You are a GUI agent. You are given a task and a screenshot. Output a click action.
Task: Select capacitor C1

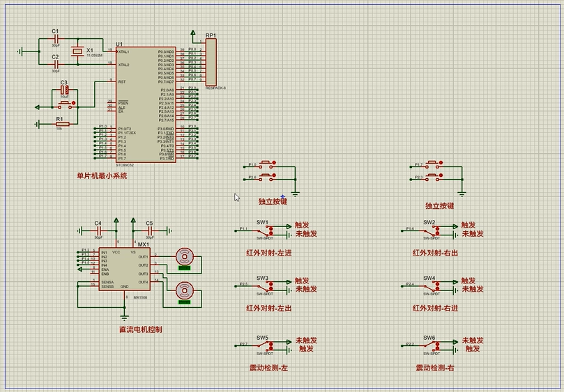point(56,39)
